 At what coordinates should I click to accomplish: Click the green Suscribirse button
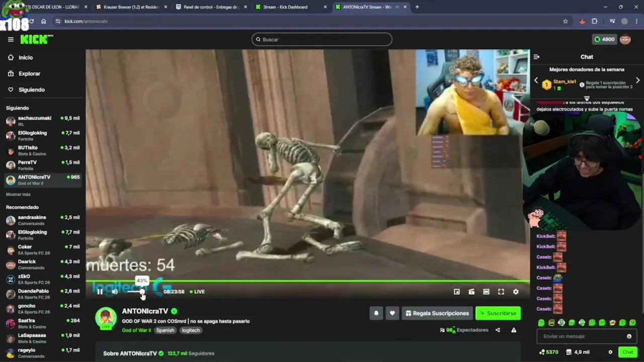[498, 313]
